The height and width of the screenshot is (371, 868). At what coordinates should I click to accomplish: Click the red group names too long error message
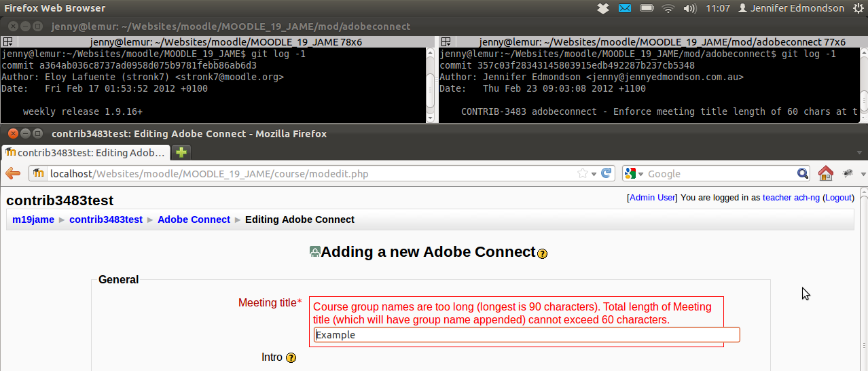click(513, 313)
